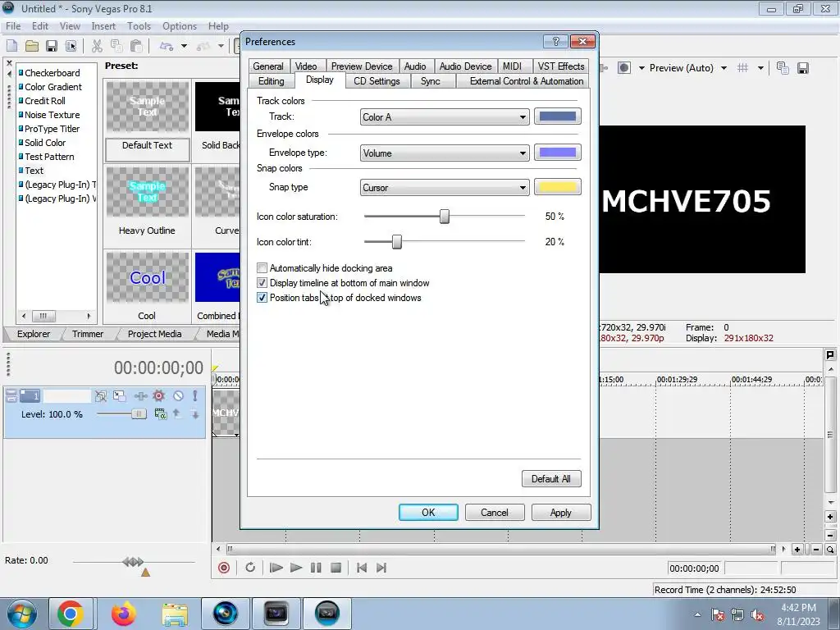
Task: Switch to the CD Settings tab
Action: [x=377, y=81]
